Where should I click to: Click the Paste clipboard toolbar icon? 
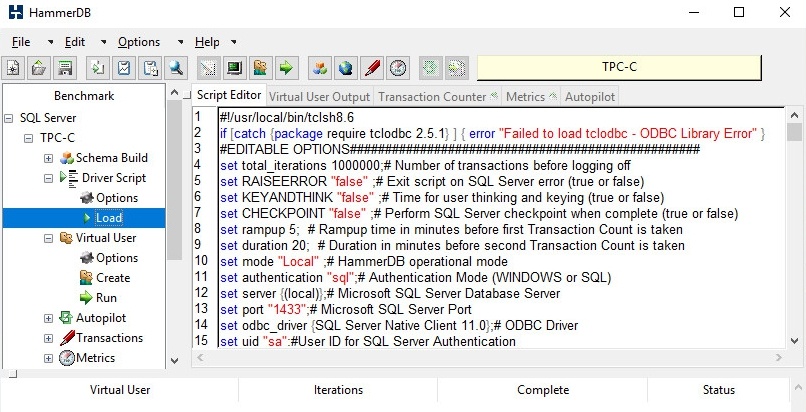[150, 68]
